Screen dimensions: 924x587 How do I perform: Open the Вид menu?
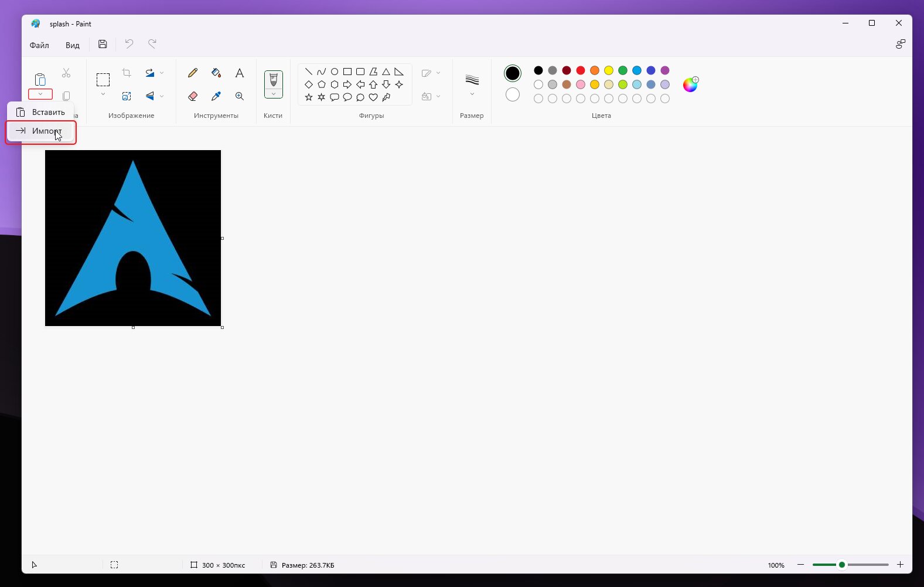[73, 45]
